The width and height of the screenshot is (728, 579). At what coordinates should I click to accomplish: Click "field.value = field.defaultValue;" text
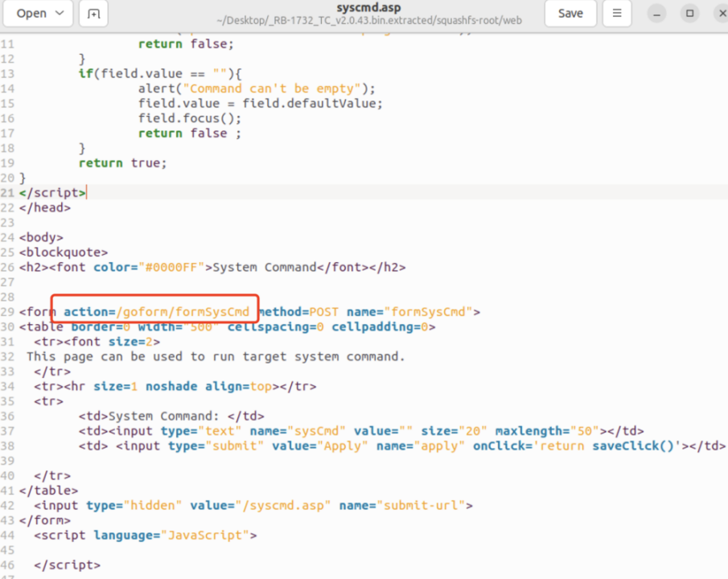pos(260,103)
